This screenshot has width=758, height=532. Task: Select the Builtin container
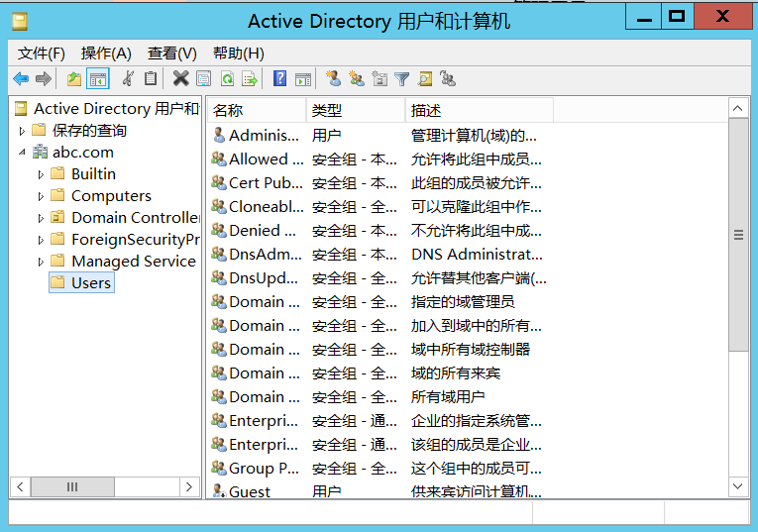click(83, 174)
